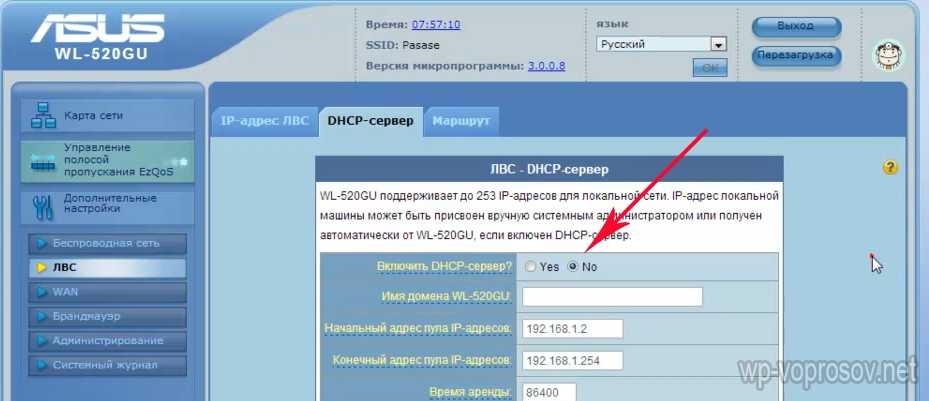Click the blue arrow beside Беспроводная сеть
Viewport: 929px width, 401px height.
point(41,243)
